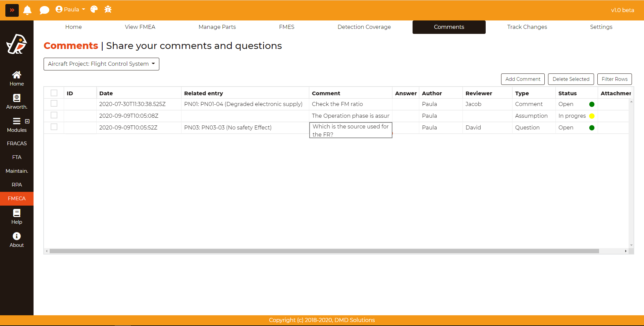Check the row for PN01-04 comment
The image size is (644, 326).
pyautogui.click(x=54, y=104)
